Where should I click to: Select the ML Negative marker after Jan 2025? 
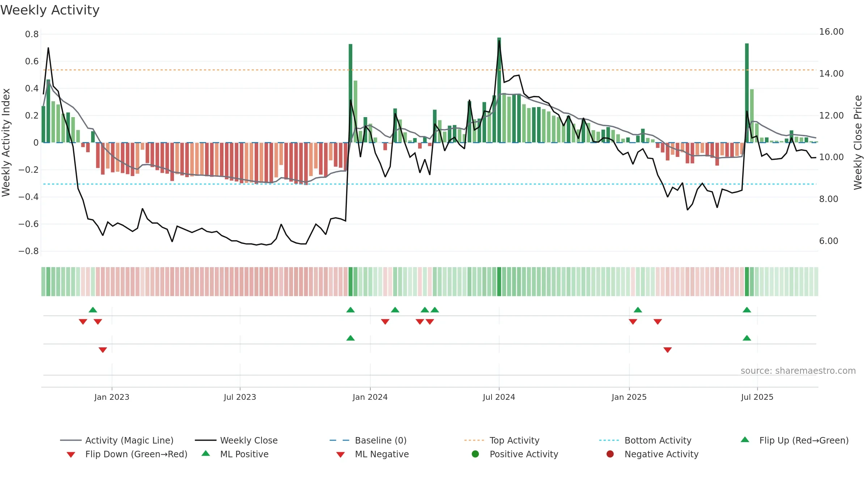[x=668, y=350]
